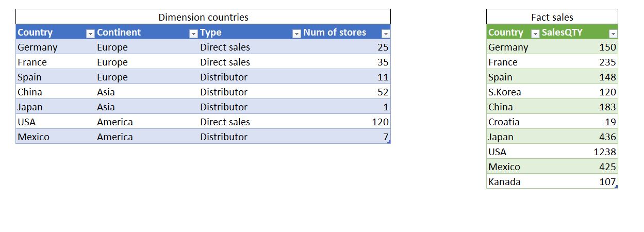Viewport: 644px width, 232px height.
Task: Select the Kanada cell in Fact sales
Action: [513, 181]
